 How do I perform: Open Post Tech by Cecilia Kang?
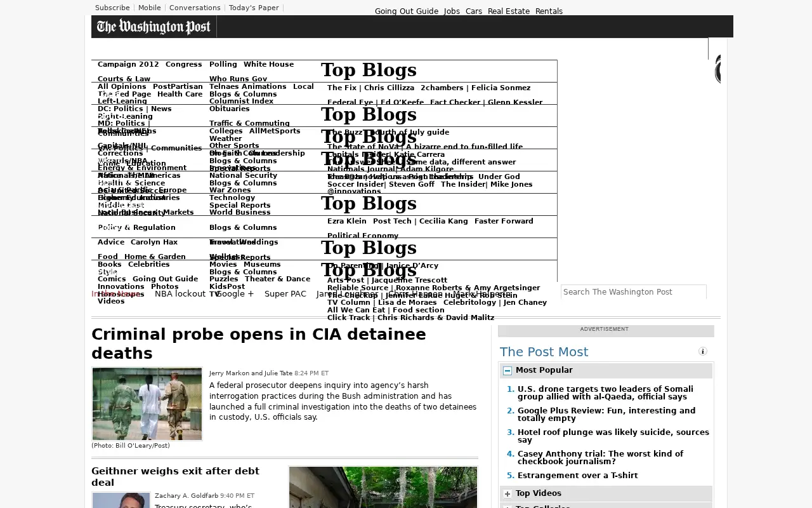pyautogui.click(x=420, y=221)
